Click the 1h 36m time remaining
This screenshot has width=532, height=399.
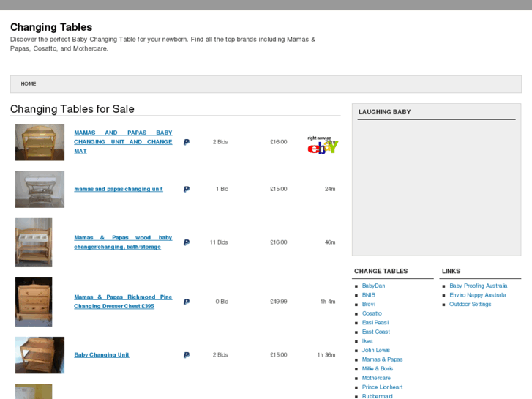[x=326, y=355]
